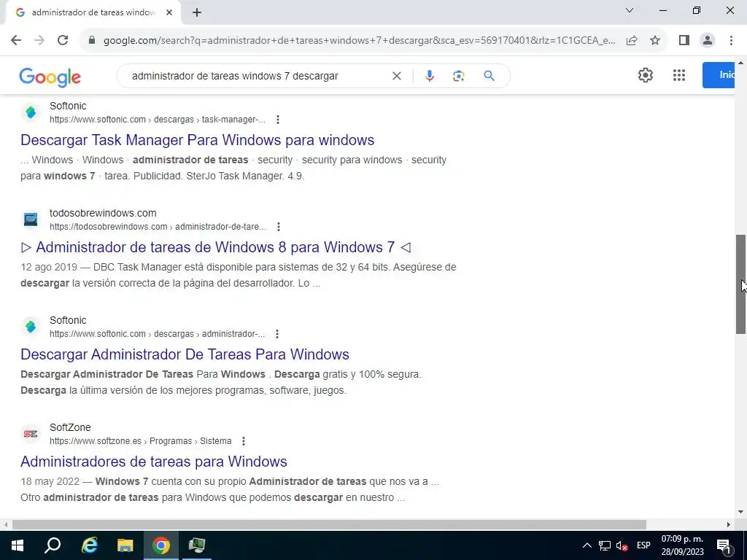View site information via lock icon
747x560 pixels.
(92, 41)
